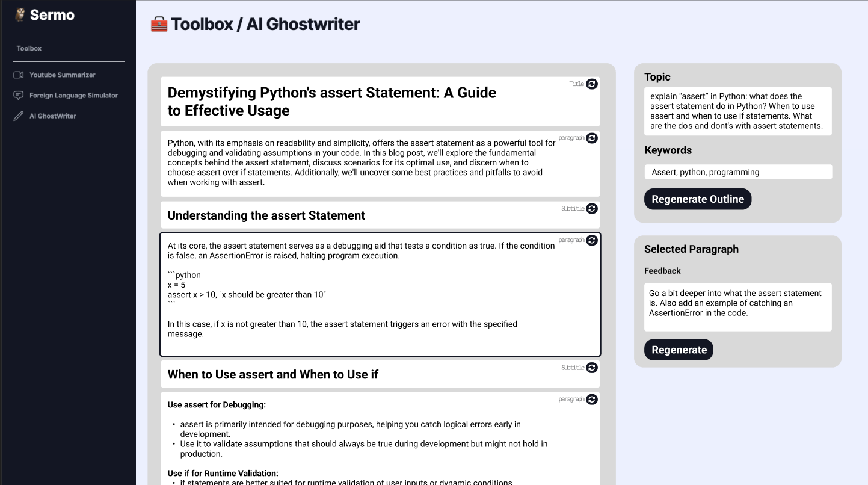Select the 'Use assert for Debugging:' heading

(x=217, y=405)
